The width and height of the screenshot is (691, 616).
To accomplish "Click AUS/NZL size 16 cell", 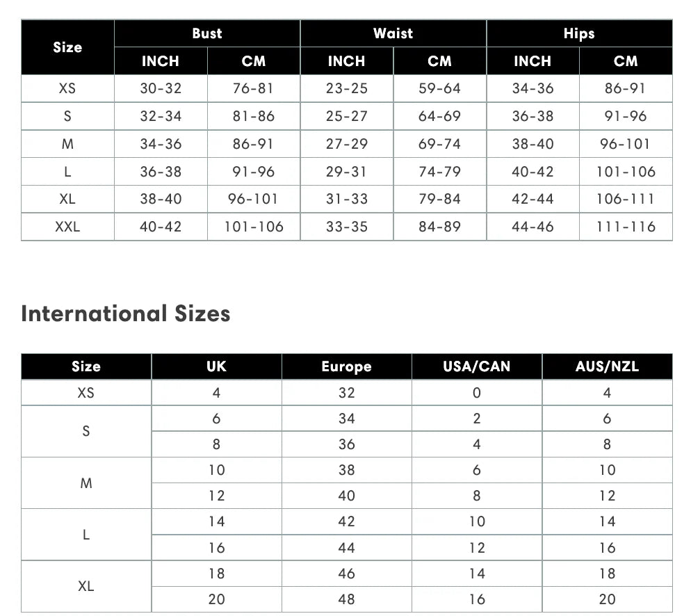I will (608, 548).
